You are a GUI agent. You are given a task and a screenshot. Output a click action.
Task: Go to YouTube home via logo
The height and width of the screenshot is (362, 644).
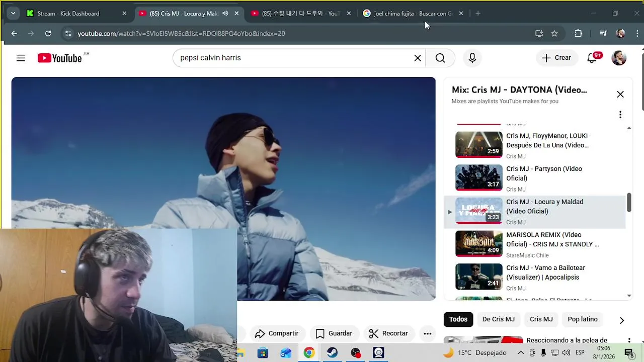(x=59, y=58)
